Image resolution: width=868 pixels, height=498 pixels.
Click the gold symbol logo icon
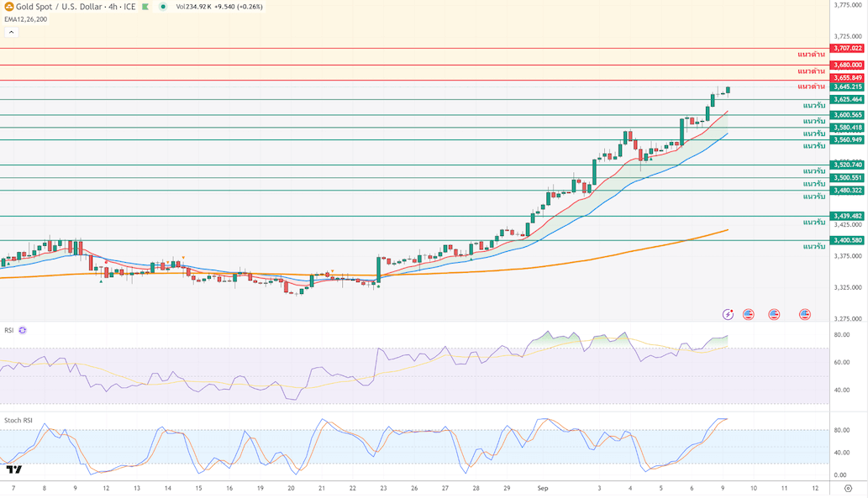pos(9,7)
